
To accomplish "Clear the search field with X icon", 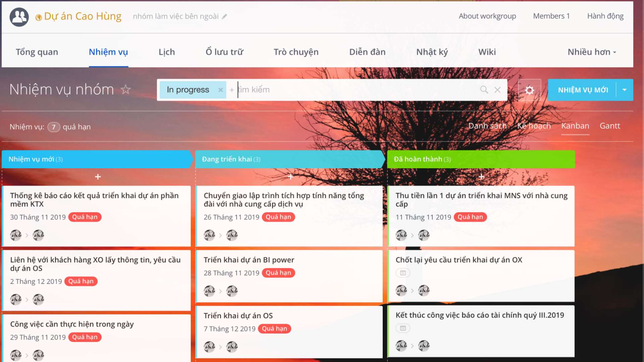I will (x=497, y=90).
